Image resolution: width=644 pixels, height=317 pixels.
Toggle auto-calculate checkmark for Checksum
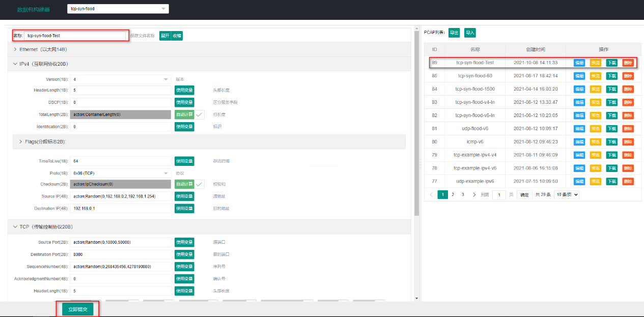[200, 184]
